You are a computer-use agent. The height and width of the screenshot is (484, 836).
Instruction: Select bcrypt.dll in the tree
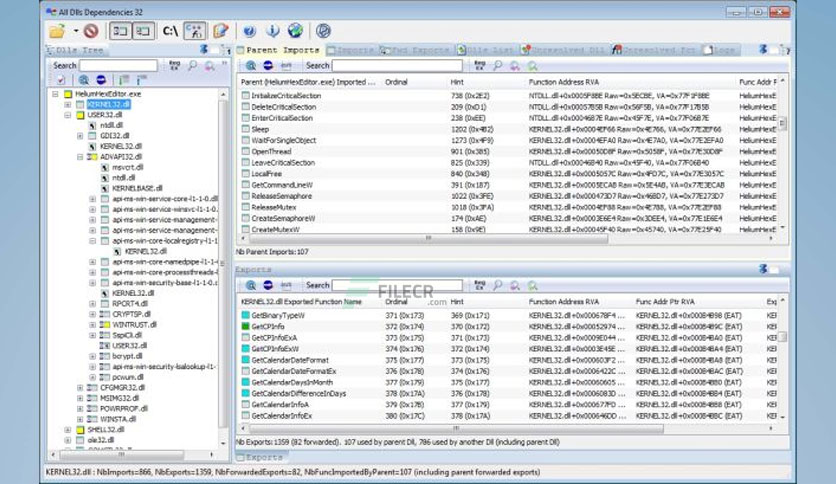click(127, 356)
